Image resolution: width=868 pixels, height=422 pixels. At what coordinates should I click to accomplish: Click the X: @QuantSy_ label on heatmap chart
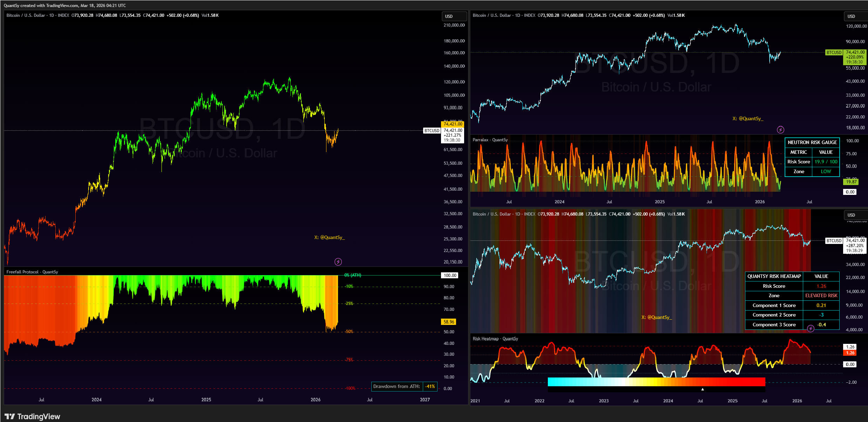pyautogui.click(x=656, y=317)
